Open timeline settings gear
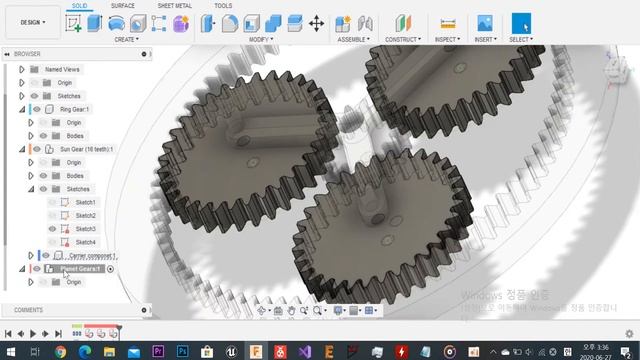This screenshot has width=640, height=360. (x=629, y=334)
